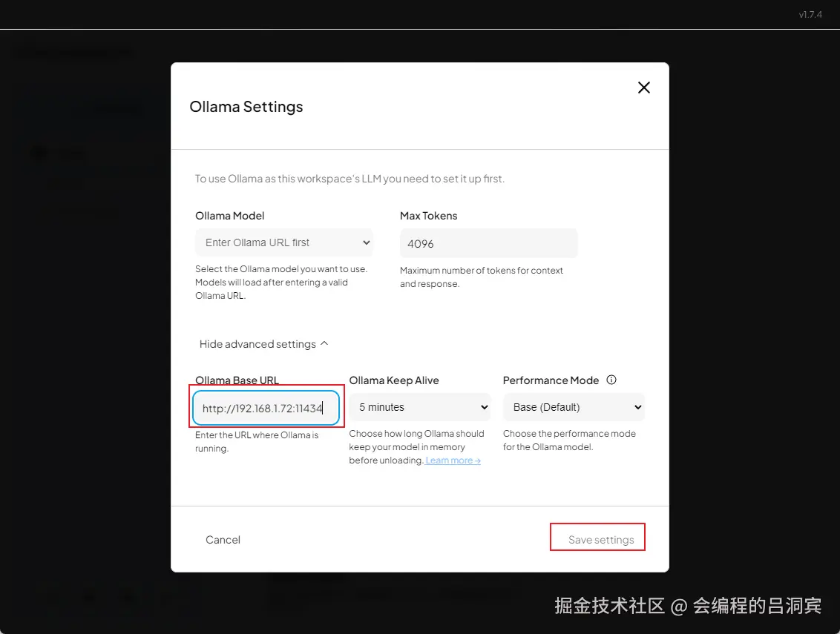
Task: Focus the Ollama Base URL field
Action: click(x=266, y=408)
